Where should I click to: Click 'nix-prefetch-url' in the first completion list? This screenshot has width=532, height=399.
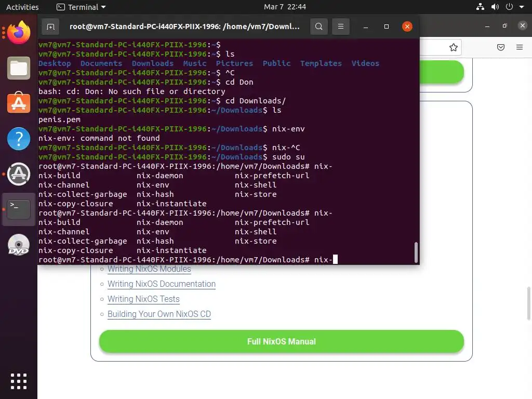(272, 176)
